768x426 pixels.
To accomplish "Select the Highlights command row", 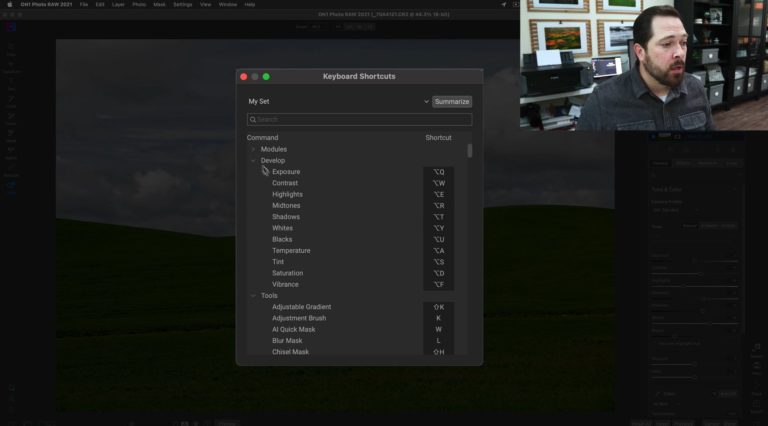I will [287, 194].
